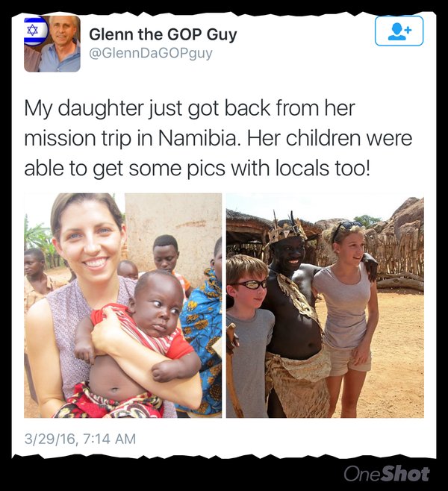Click the Israeli flag in the avatar
This screenshot has height=491, width=448.
pos(34,31)
